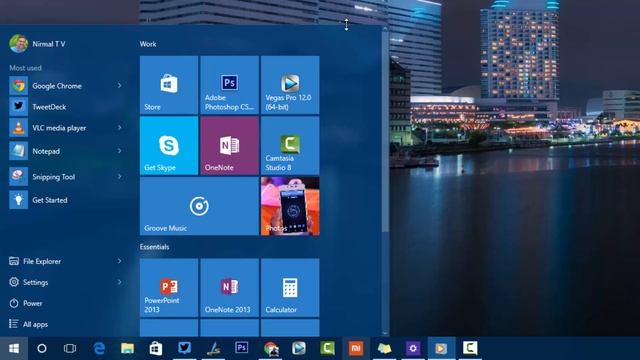Launch Camtasia Studio 8 tile

tap(290, 145)
